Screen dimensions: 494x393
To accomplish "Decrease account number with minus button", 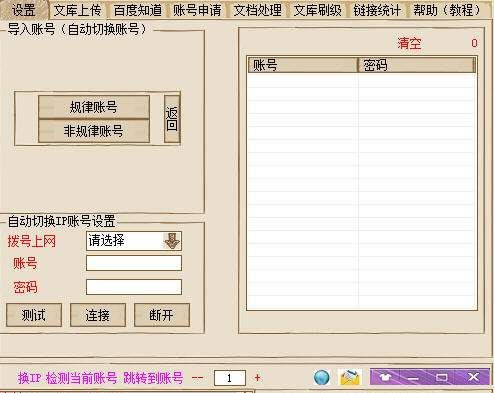I will [197, 378].
